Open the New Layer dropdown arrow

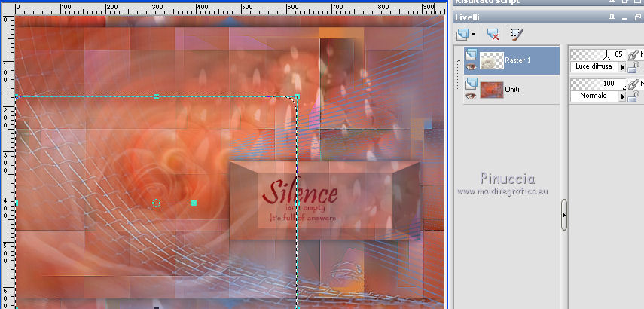(x=473, y=35)
